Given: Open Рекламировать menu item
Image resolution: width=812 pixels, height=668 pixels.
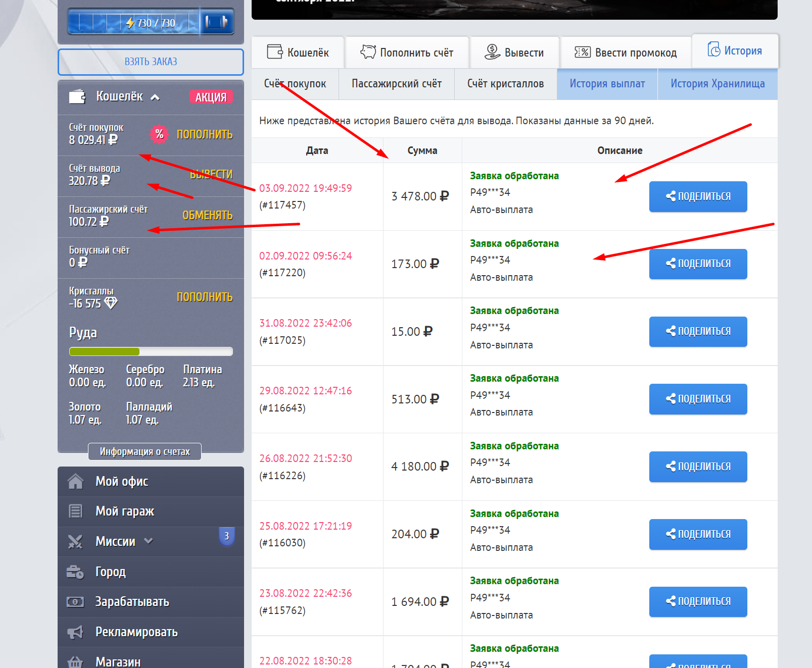Looking at the screenshot, I should [151, 632].
